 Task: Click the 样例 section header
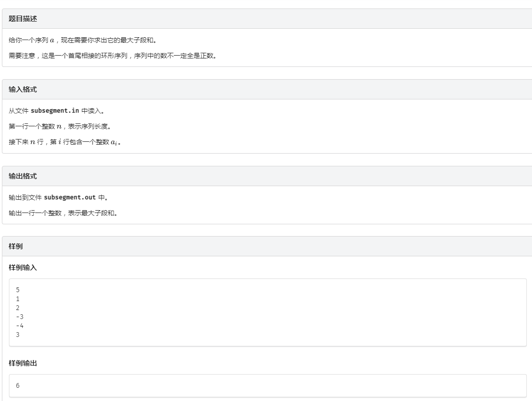click(x=16, y=246)
